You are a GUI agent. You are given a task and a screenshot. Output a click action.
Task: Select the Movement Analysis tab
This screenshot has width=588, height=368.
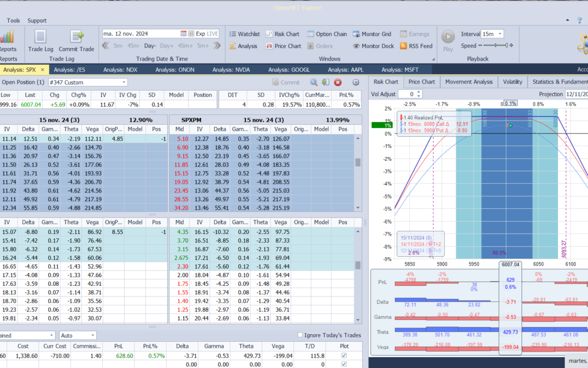[x=469, y=82]
